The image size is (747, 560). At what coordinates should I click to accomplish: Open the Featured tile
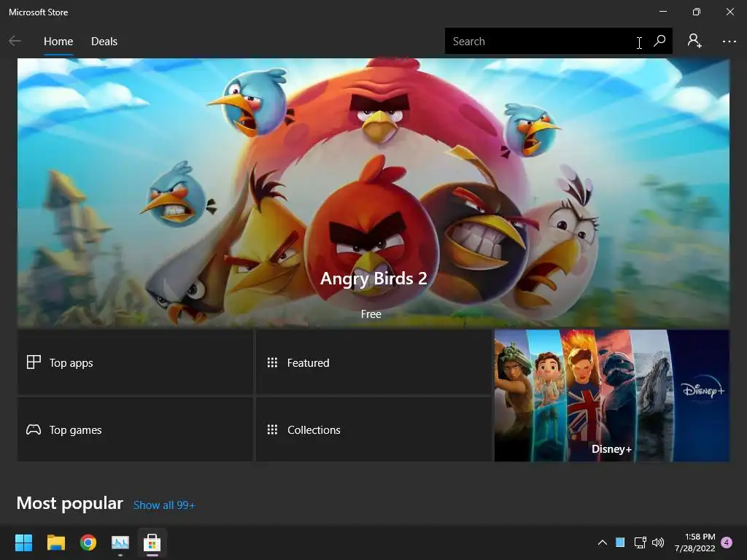tap(373, 362)
